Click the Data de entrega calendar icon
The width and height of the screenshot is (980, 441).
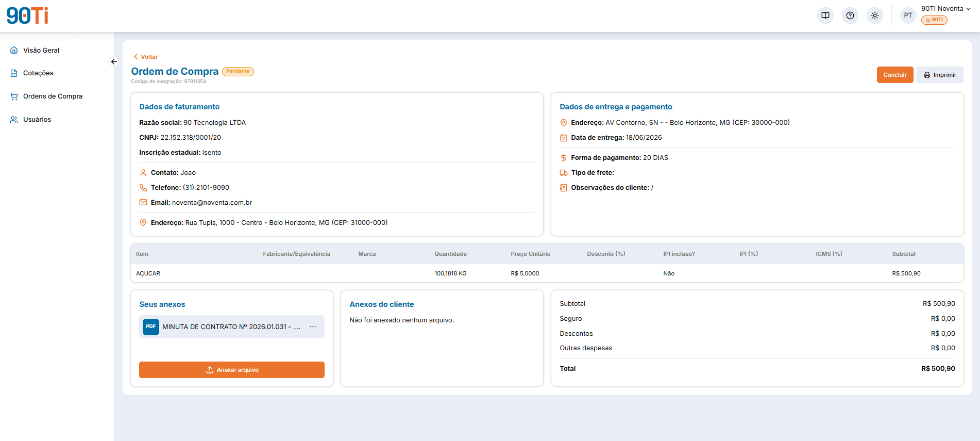[x=564, y=138]
